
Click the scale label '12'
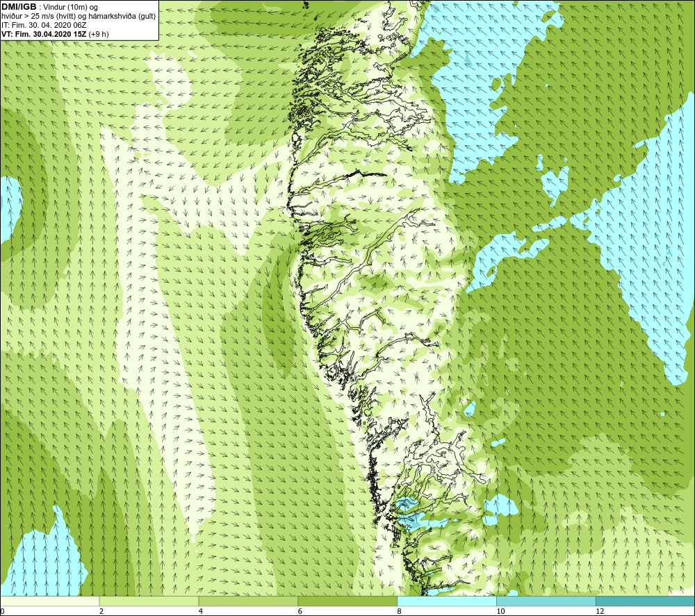[x=600, y=611]
